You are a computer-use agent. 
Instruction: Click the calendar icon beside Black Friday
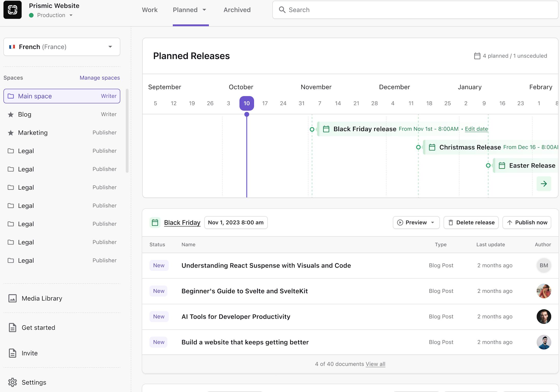pos(155,222)
